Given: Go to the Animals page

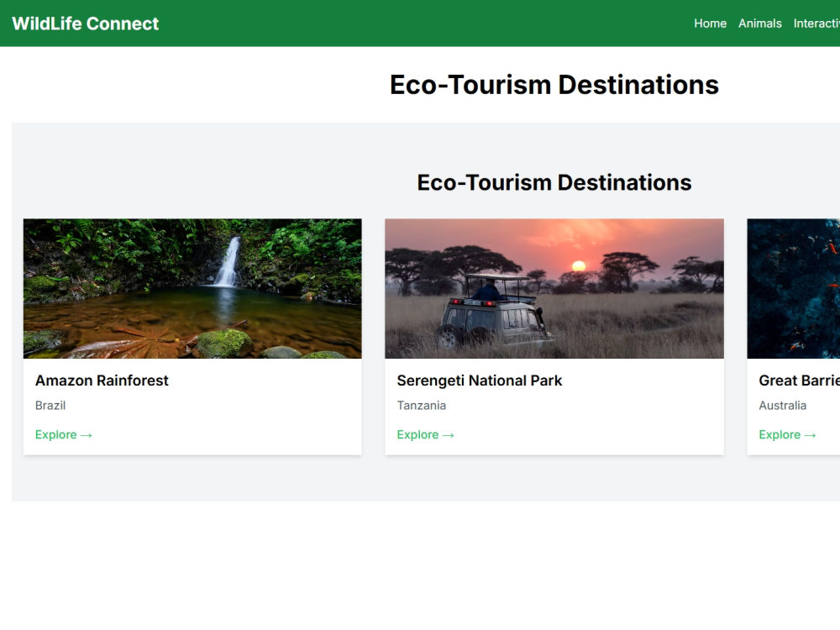Looking at the screenshot, I should pyautogui.click(x=759, y=24).
